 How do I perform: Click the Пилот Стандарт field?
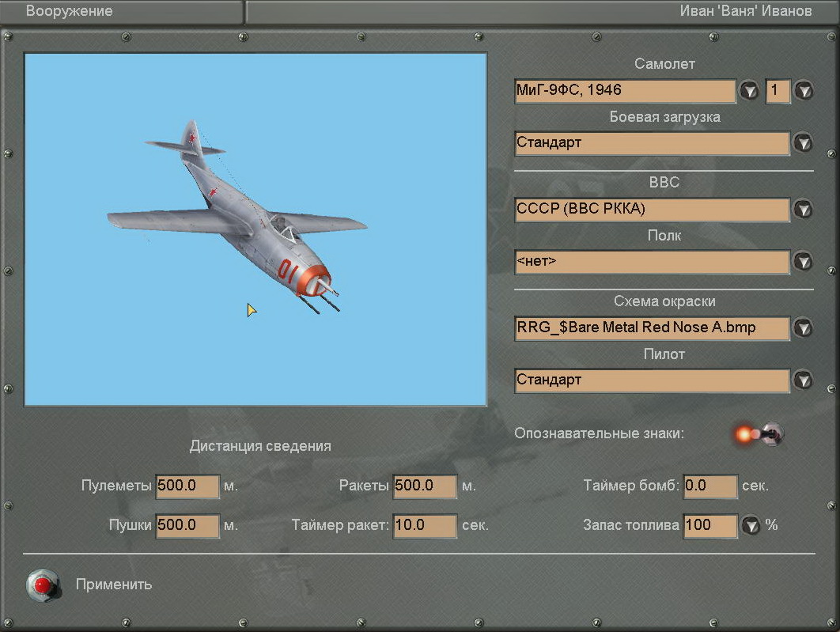click(652, 380)
